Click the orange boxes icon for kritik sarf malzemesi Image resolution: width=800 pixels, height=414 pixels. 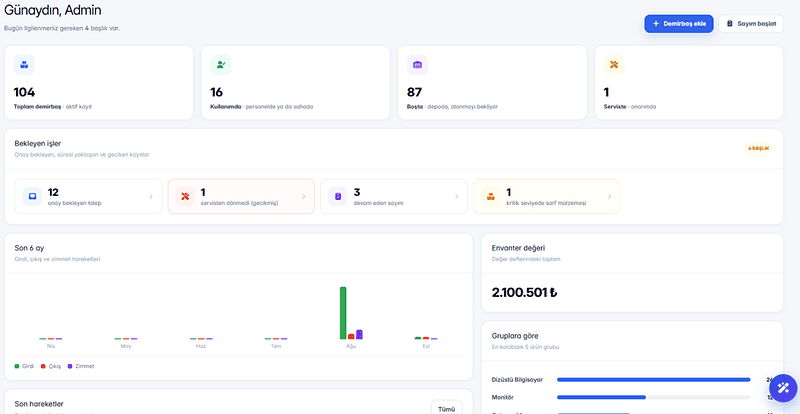click(x=491, y=196)
